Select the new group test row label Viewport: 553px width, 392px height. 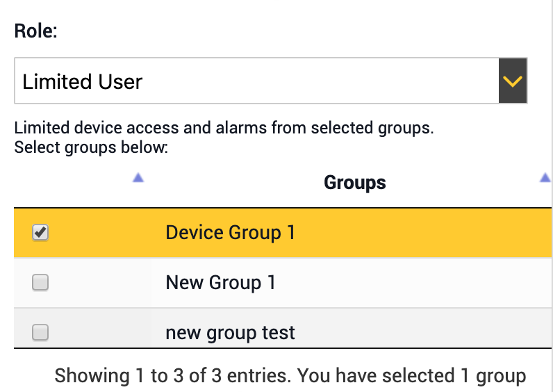[230, 333]
